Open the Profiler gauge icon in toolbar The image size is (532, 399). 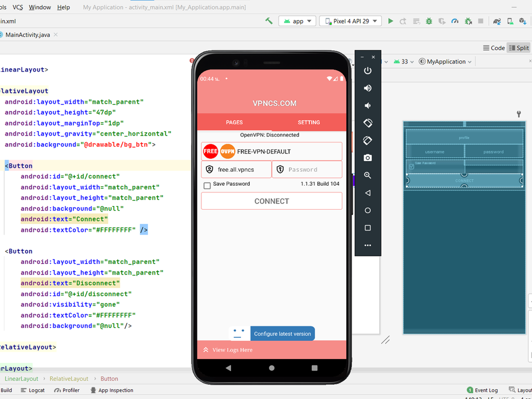[x=455, y=21]
